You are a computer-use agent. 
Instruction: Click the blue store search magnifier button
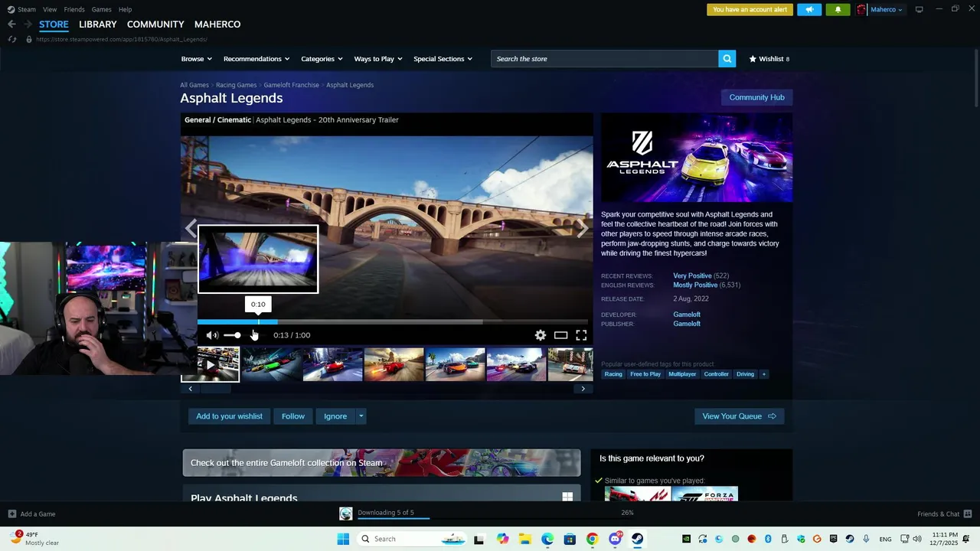(727, 59)
